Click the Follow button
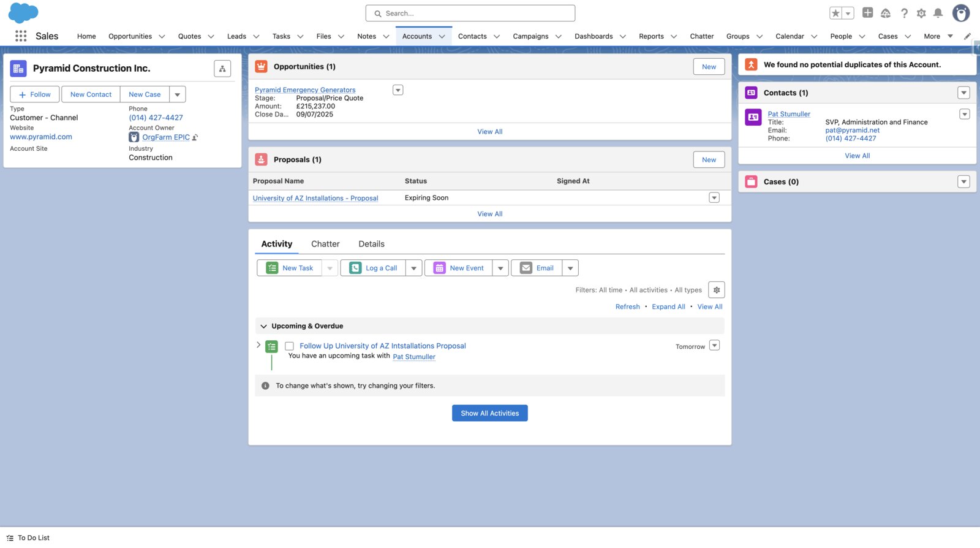The image size is (980, 548). [35, 94]
